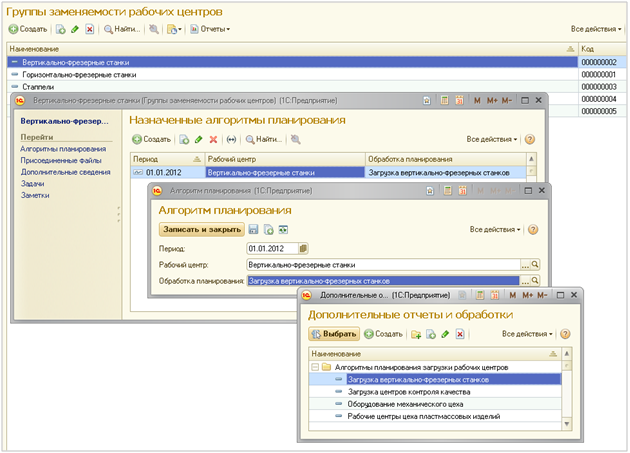This screenshot has width=630, height=453.
Task: Open Найти search in main list toolbar
Action: (x=122, y=29)
